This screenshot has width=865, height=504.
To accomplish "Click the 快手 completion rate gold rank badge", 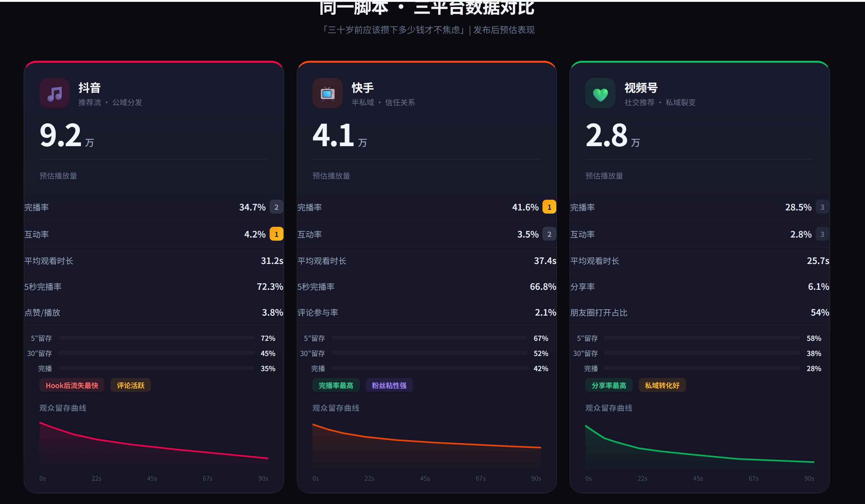I will (549, 207).
